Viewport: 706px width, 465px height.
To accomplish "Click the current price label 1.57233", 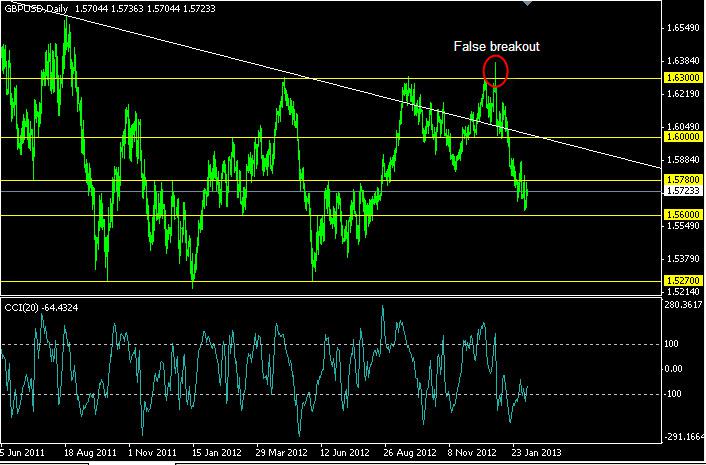I will (x=683, y=191).
